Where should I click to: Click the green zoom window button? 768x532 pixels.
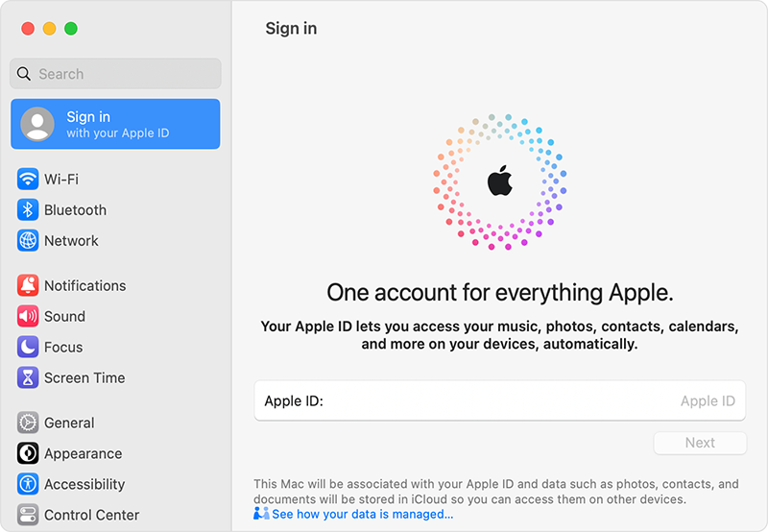click(71, 29)
